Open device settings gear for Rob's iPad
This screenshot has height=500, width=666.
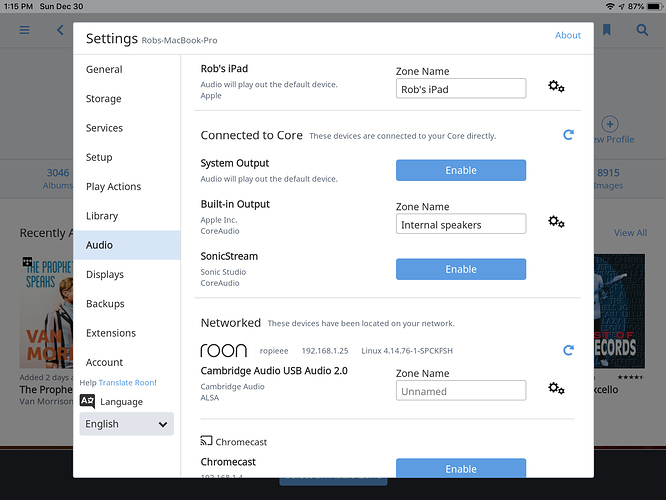(x=556, y=87)
